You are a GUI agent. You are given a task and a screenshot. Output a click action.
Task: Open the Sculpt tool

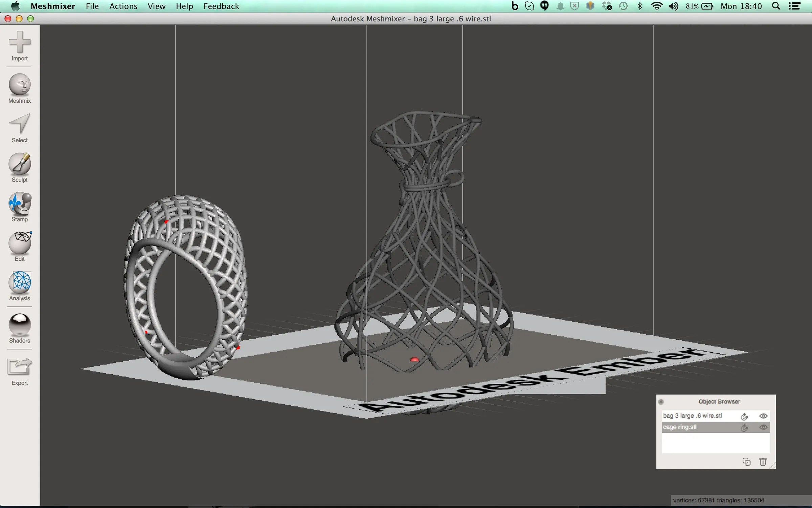click(20, 168)
